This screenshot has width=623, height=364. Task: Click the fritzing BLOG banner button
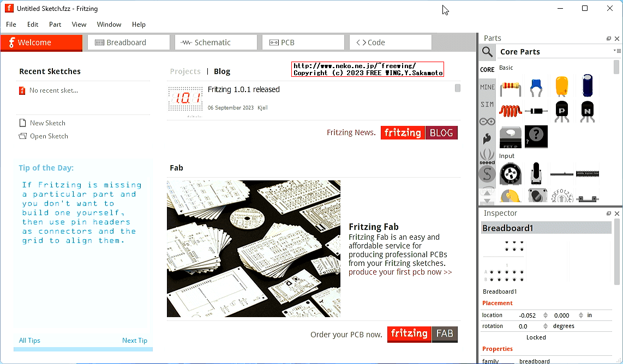click(x=419, y=132)
